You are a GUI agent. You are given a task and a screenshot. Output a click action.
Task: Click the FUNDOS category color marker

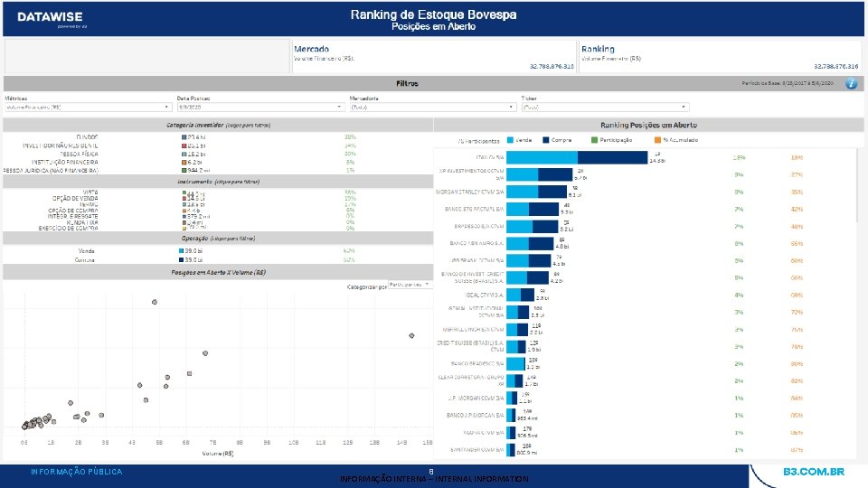184,137
